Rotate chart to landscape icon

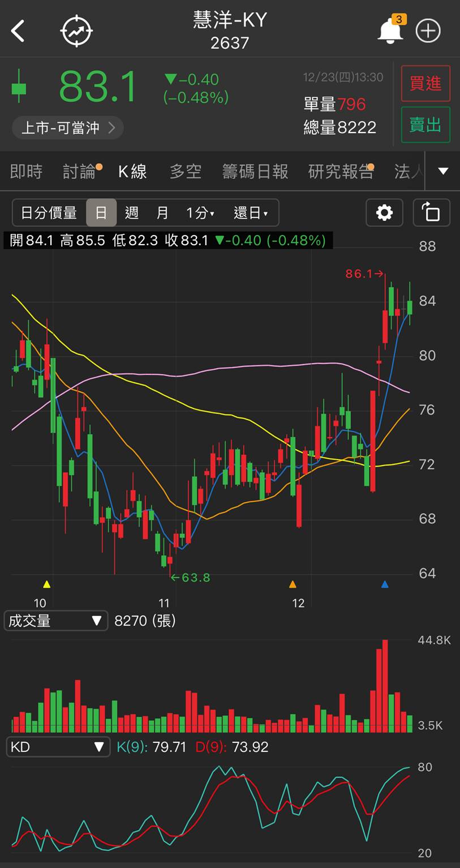click(432, 213)
